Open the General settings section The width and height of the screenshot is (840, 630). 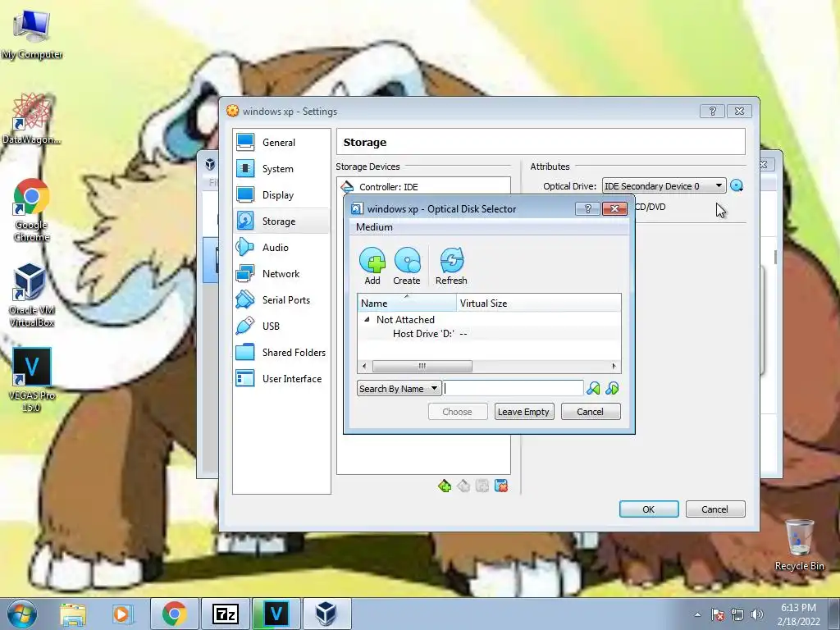[x=282, y=143]
